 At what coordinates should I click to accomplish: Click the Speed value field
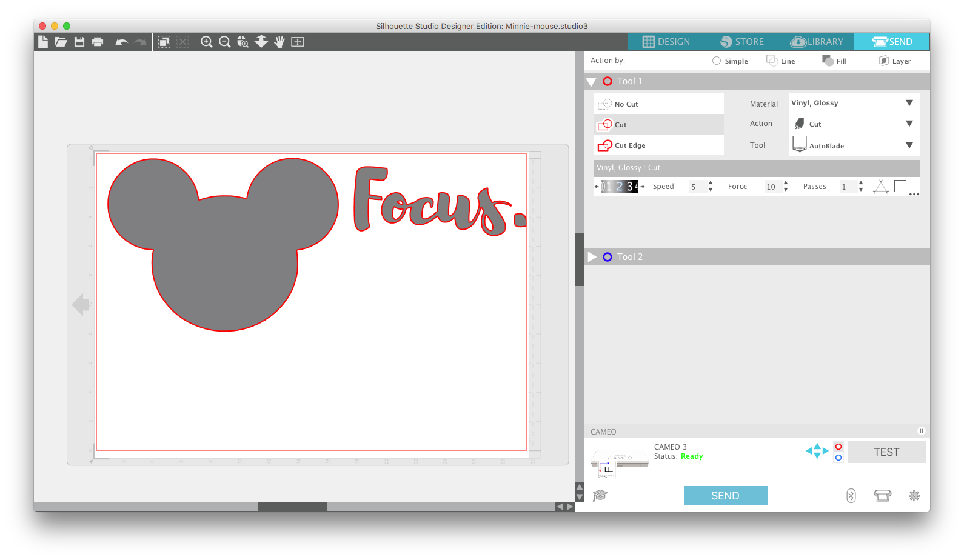click(697, 187)
